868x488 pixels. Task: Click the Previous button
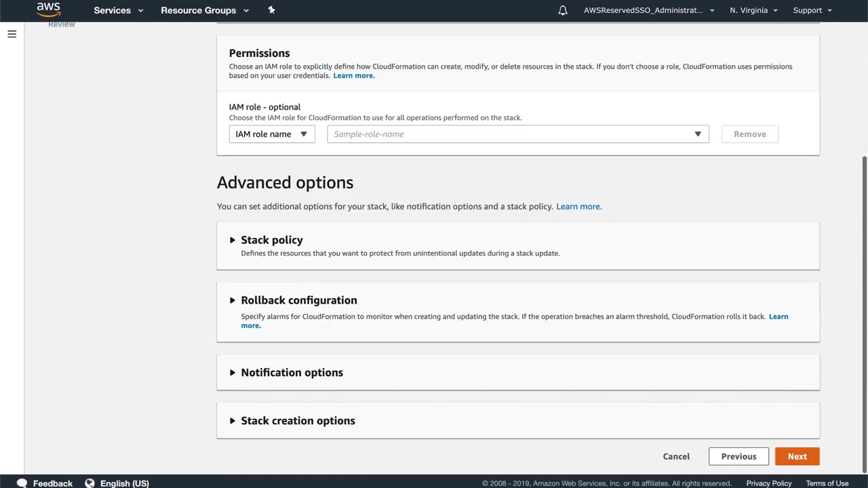[x=738, y=456]
